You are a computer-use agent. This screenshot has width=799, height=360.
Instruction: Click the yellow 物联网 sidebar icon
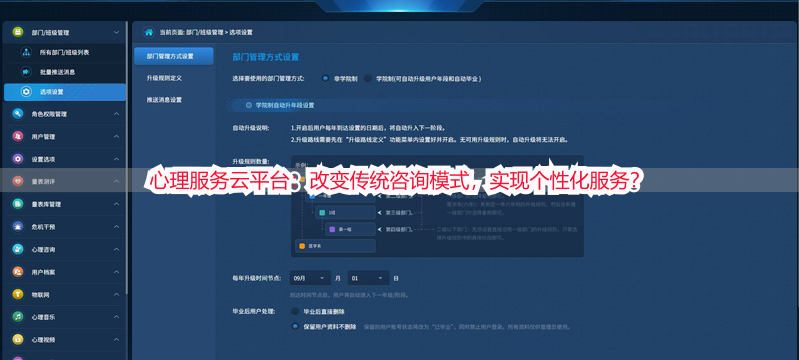[18, 294]
